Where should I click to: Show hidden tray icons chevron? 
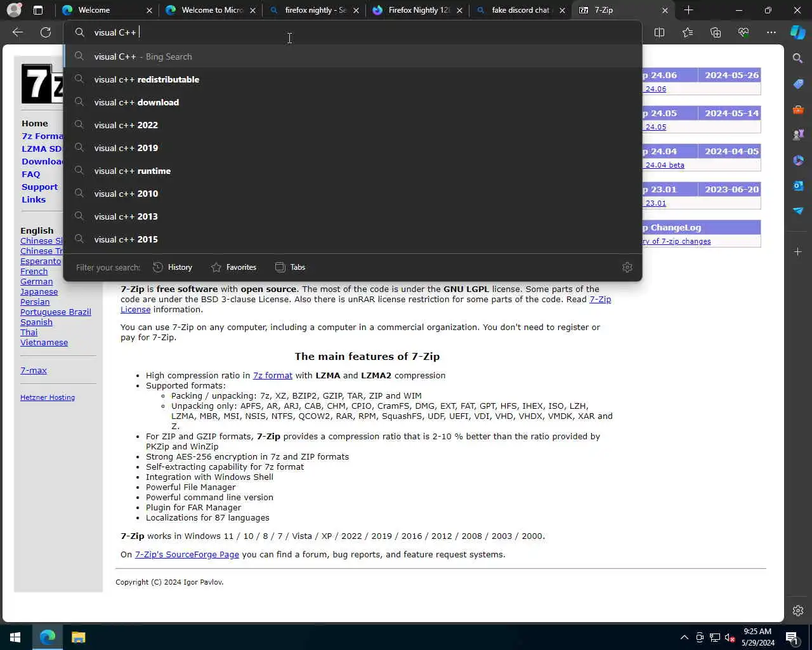tap(684, 637)
